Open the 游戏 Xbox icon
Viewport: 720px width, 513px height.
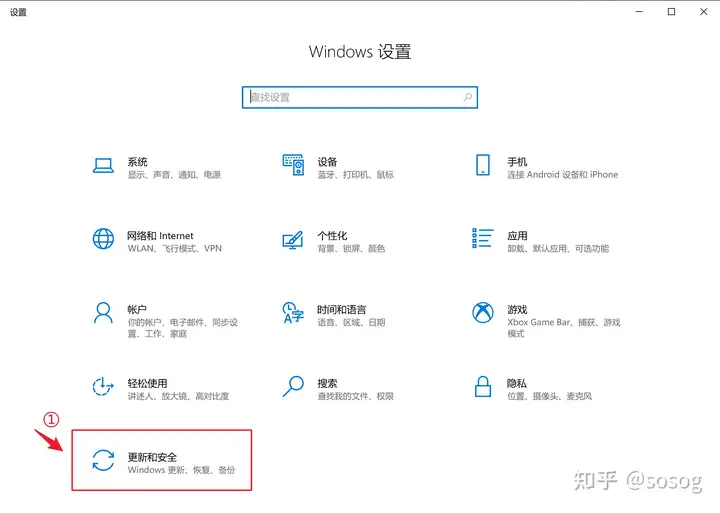(483, 313)
